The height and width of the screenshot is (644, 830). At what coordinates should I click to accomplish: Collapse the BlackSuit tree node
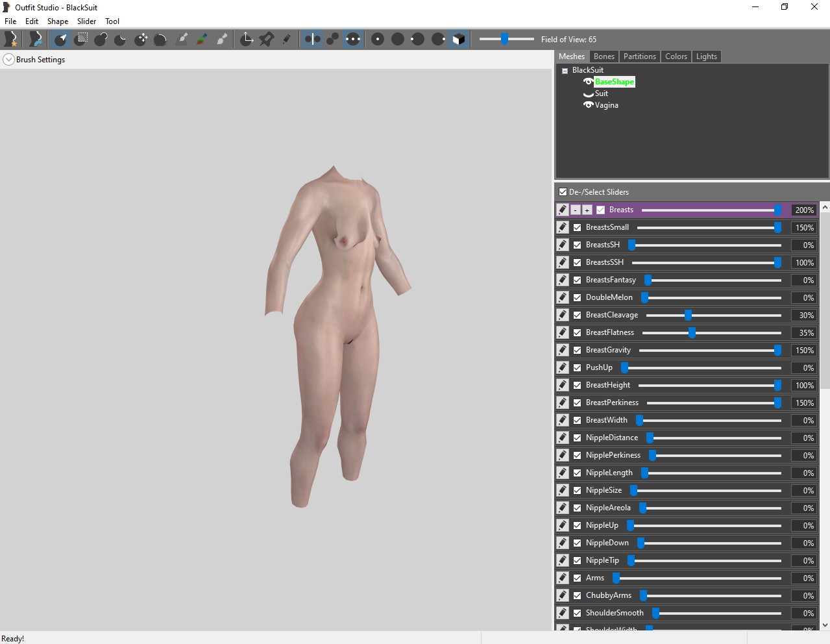pyautogui.click(x=565, y=71)
